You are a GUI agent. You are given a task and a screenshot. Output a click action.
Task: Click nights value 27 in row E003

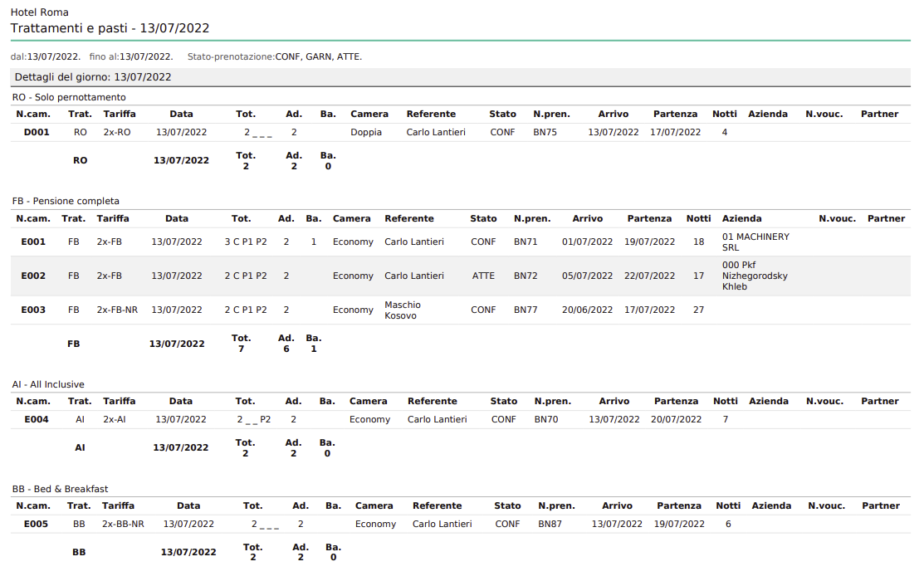698,310
